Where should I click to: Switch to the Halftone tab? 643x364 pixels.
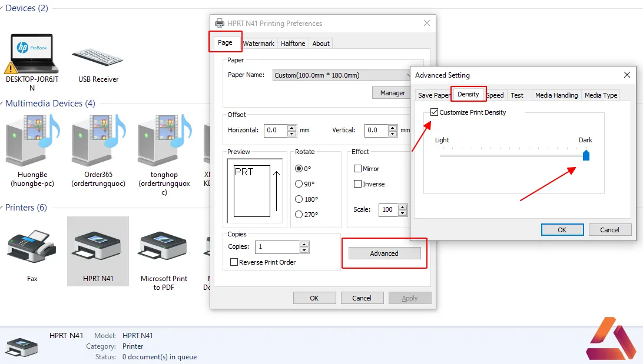tap(293, 44)
